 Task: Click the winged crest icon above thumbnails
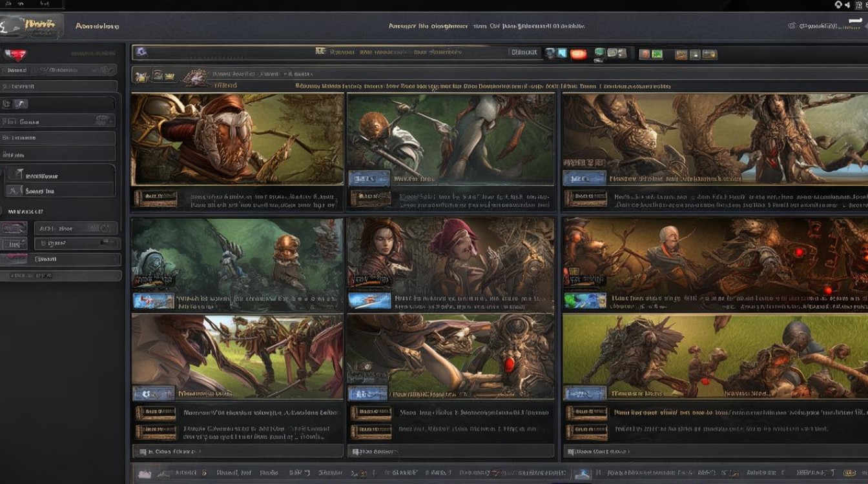pyautogui.click(x=195, y=77)
